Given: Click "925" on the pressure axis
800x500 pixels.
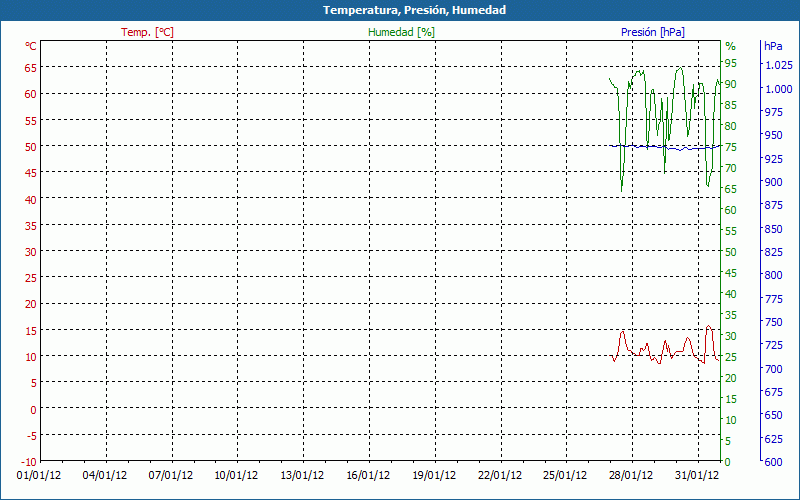Looking at the screenshot, I should click(773, 159).
